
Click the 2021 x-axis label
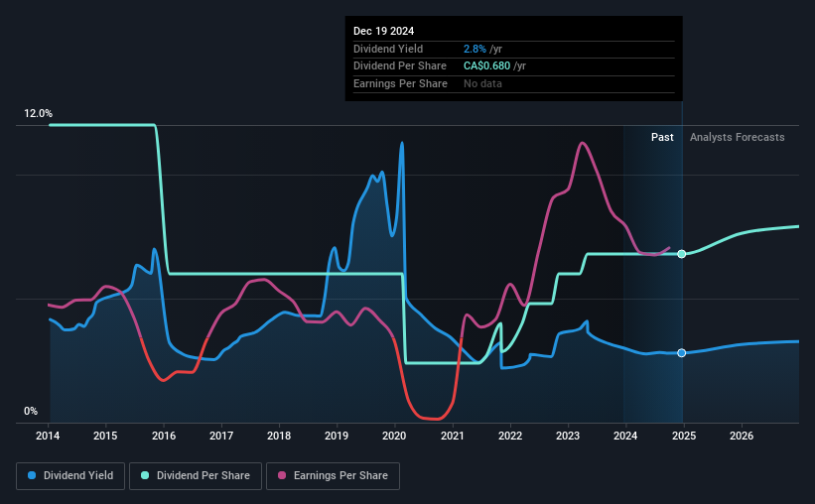coord(453,436)
